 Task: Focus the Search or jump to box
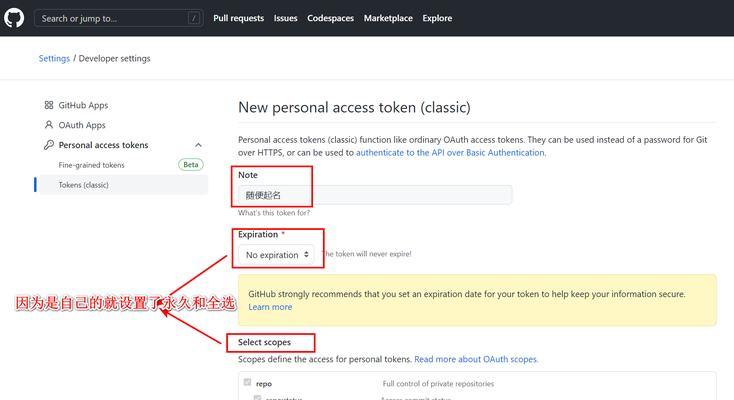tap(118, 18)
